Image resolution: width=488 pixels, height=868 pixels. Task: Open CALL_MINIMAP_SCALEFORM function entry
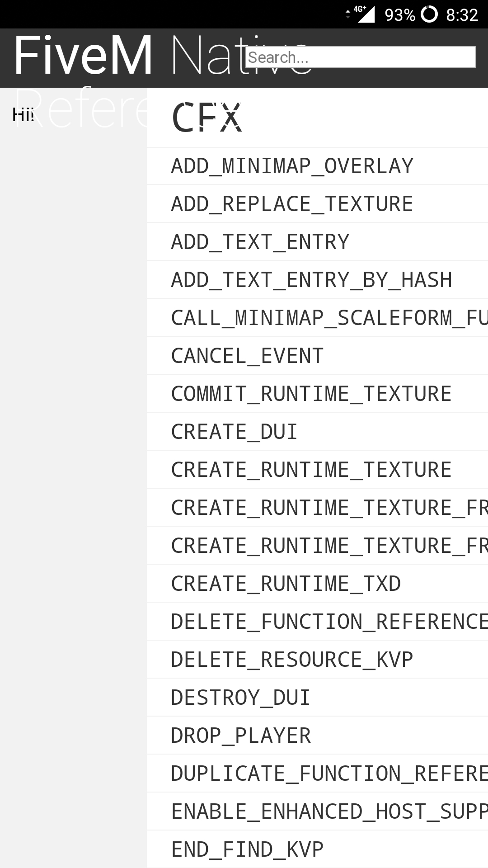coord(329,318)
